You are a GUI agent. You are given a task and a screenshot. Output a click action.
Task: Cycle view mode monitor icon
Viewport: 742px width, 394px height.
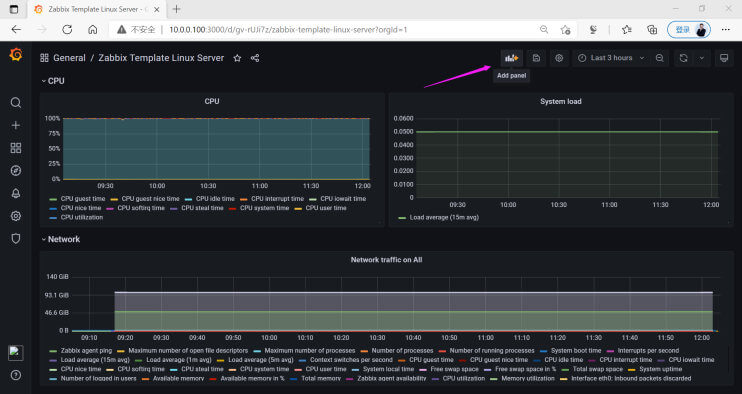pos(724,58)
